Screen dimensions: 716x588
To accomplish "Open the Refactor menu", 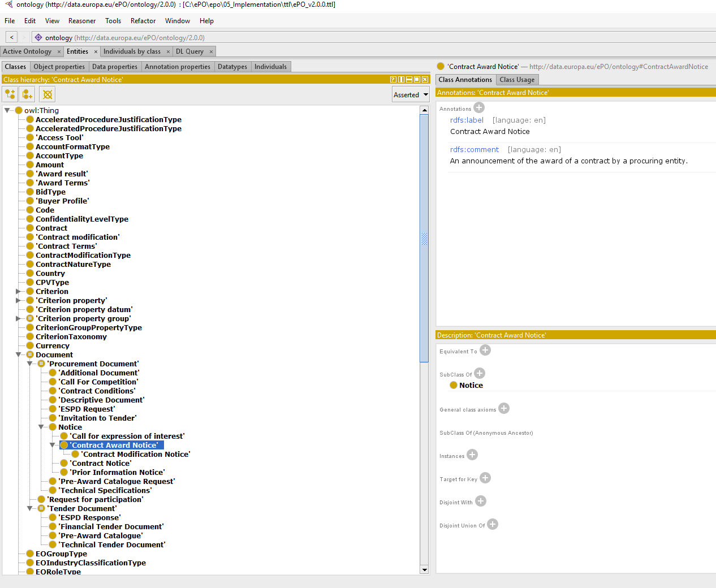I will click(x=143, y=21).
